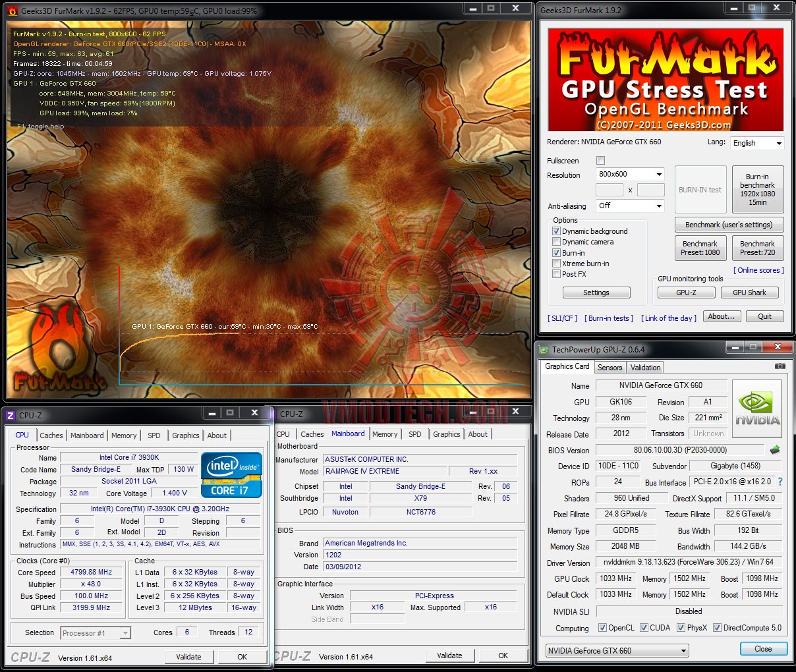This screenshot has height=672, width=796.
Task: Click the GPU-Z screenshot camera icon
Action: 780,366
